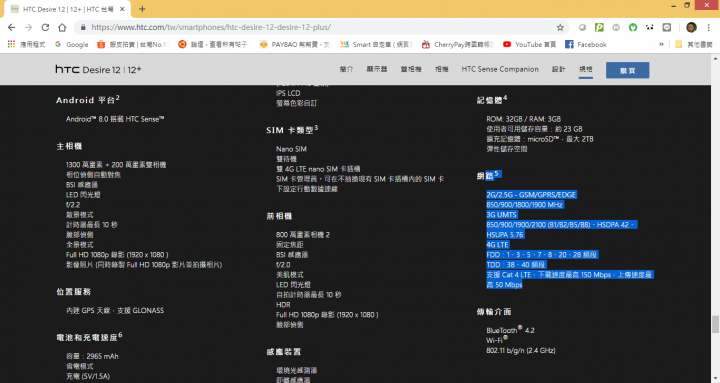
Task: Open the Chrome three-dot menu
Action: click(709, 28)
